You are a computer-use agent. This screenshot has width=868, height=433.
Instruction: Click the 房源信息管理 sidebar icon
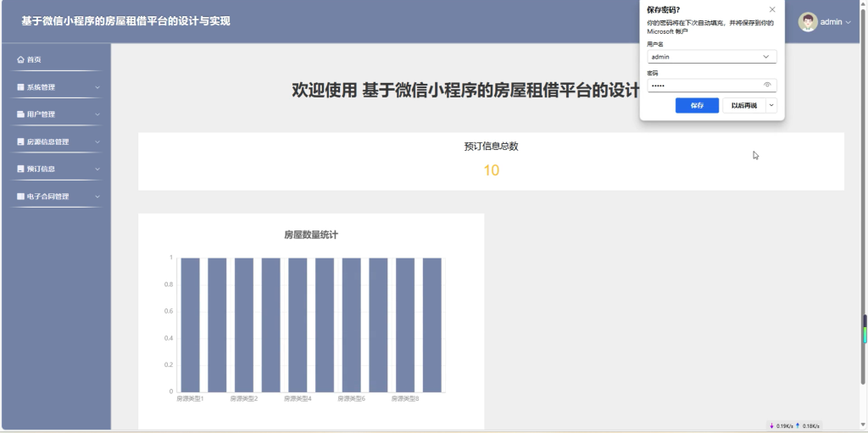pyautogui.click(x=20, y=142)
